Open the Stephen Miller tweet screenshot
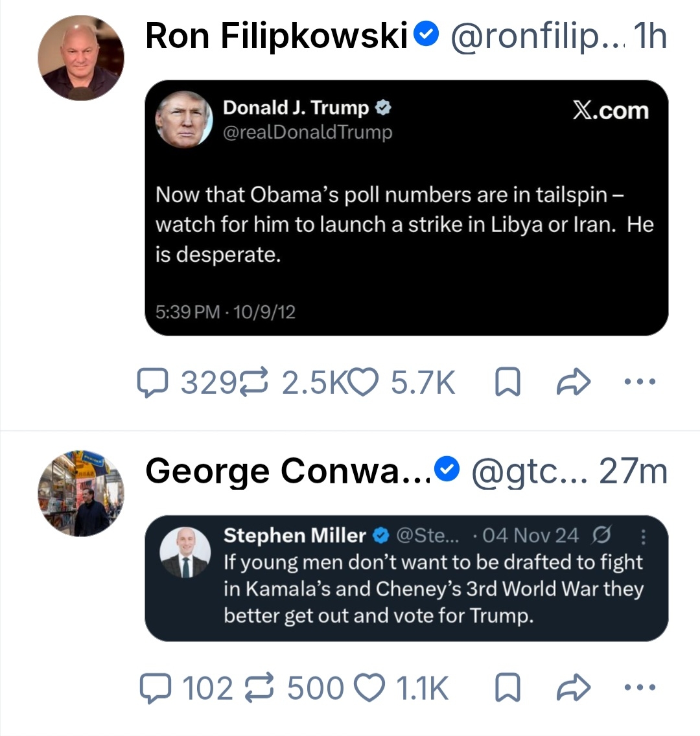The height and width of the screenshot is (736, 700). coord(406,579)
